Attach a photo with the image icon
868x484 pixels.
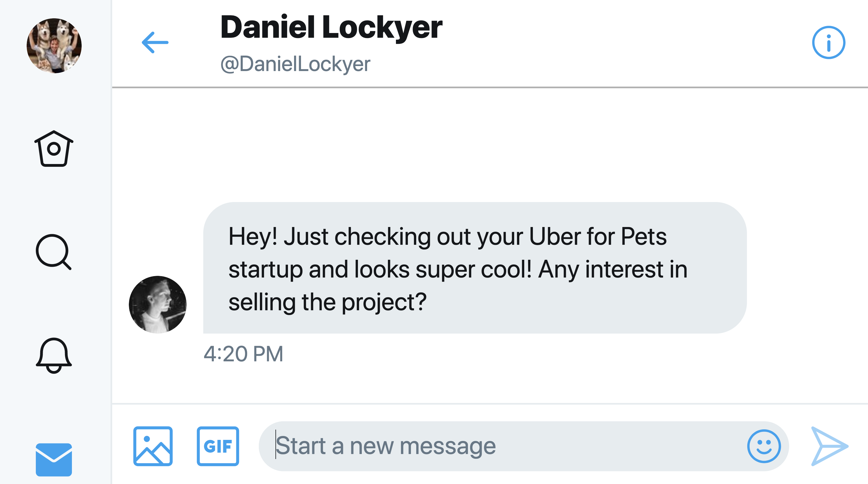(x=153, y=446)
